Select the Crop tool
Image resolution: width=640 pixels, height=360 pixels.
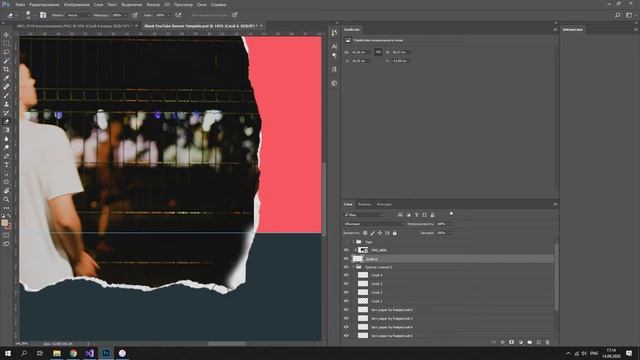click(6, 69)
